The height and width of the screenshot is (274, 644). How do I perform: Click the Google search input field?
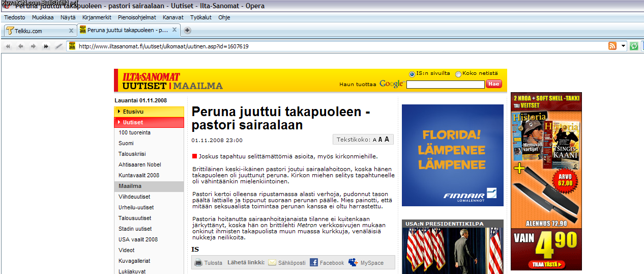point(446,85)
